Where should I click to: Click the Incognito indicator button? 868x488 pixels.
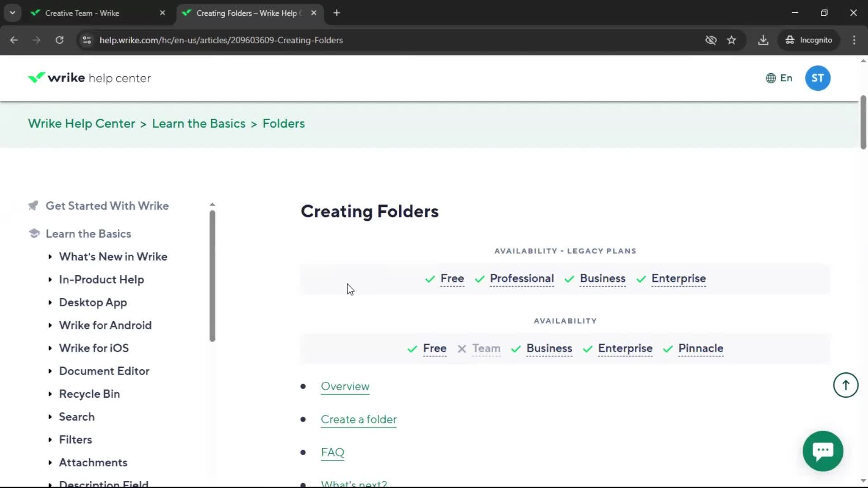click(808, 40)
